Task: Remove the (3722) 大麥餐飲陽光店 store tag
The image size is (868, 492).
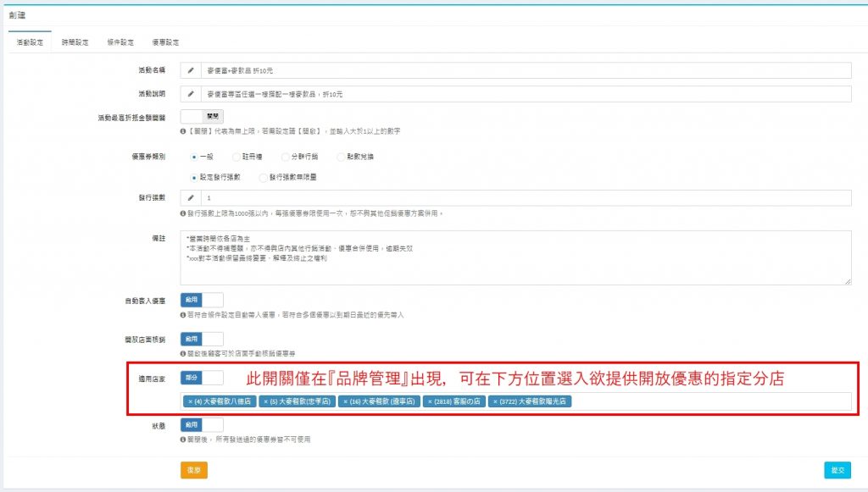Action: click(x=495, y=401)
